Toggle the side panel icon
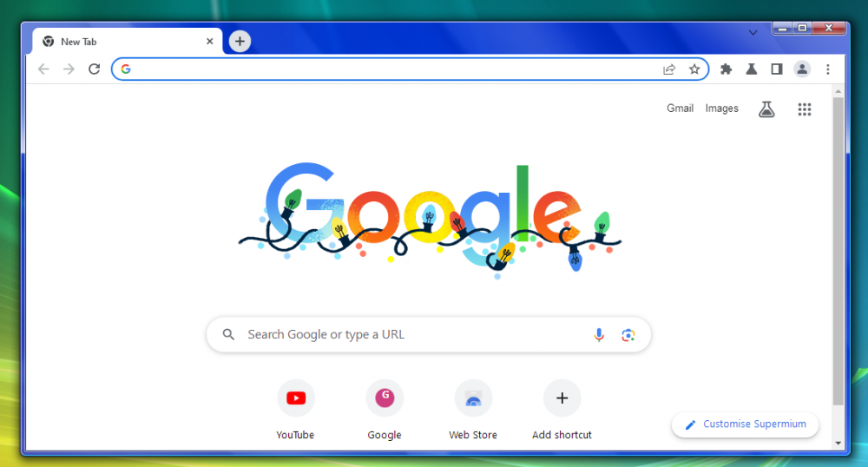This screenshot has height=467, width=868. pos(777,69)
